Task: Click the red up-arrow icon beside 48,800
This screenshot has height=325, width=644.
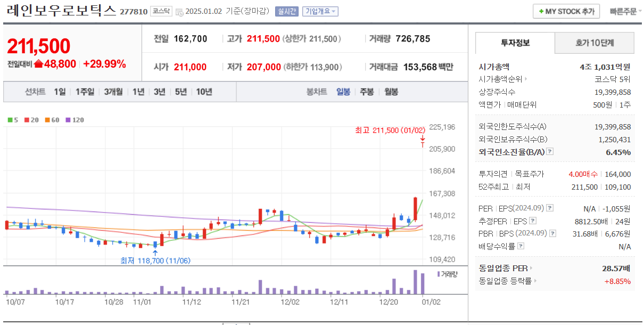Action: [x=38, y=64]
